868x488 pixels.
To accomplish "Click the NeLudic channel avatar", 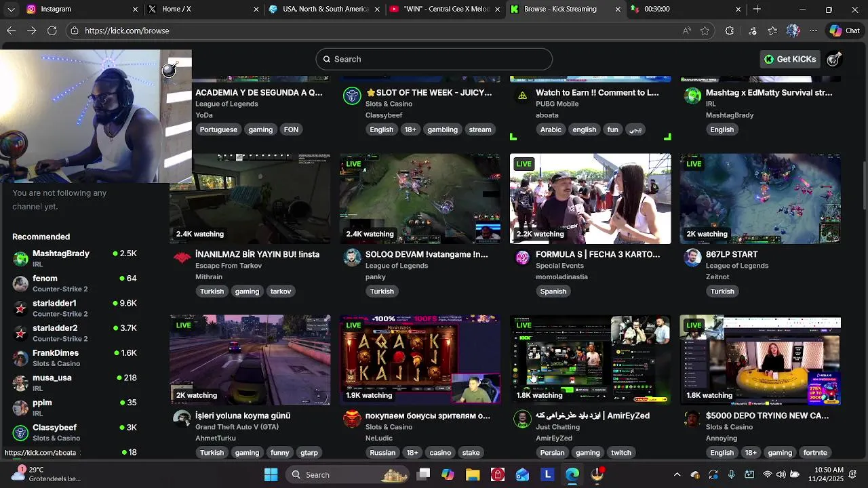I will (x=352, y=419).
